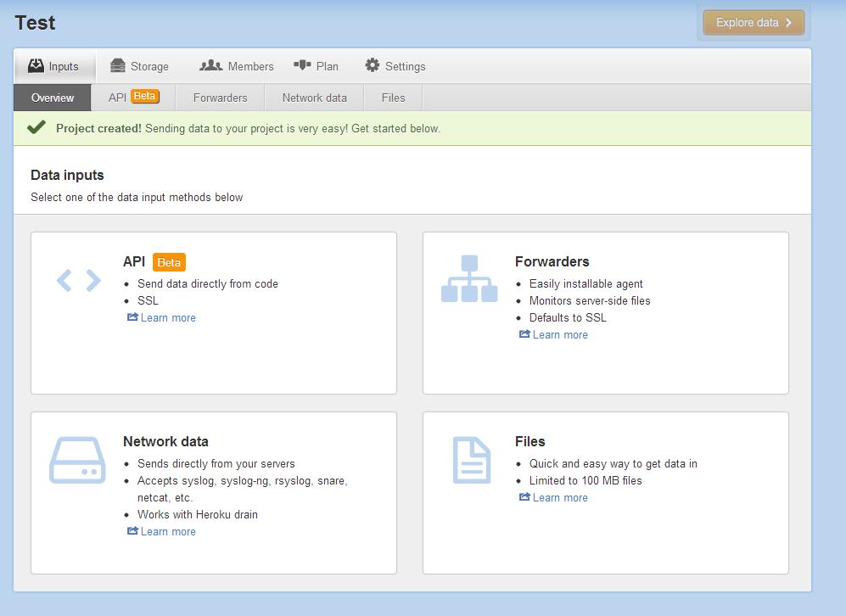This screenshot has width=846, height=616.
Task: Click the Settings gear icon
Action: pyautogui.click(x=372, y=65)
